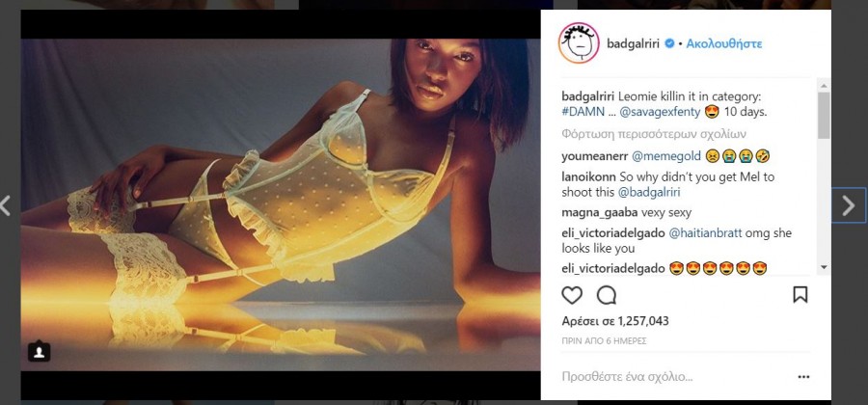Go to next post arrow
868x405 pixels.
pyautogui.click(x=848, y=205)
